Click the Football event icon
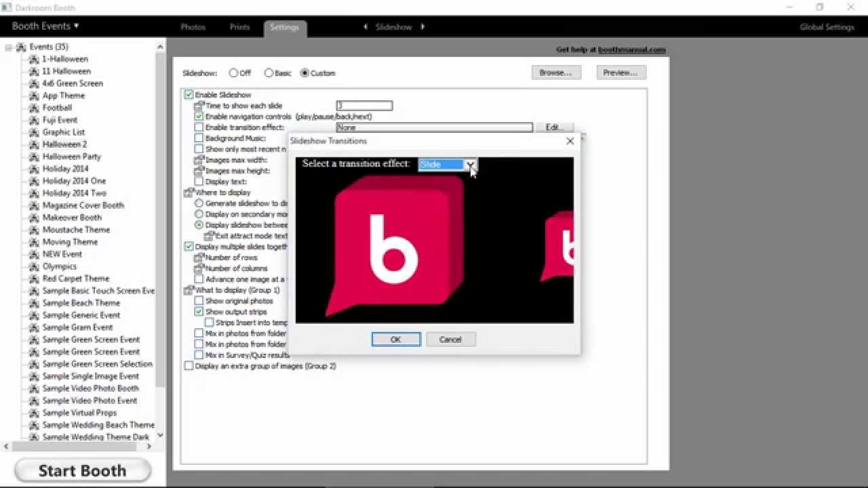 click(x=34, y=108)
